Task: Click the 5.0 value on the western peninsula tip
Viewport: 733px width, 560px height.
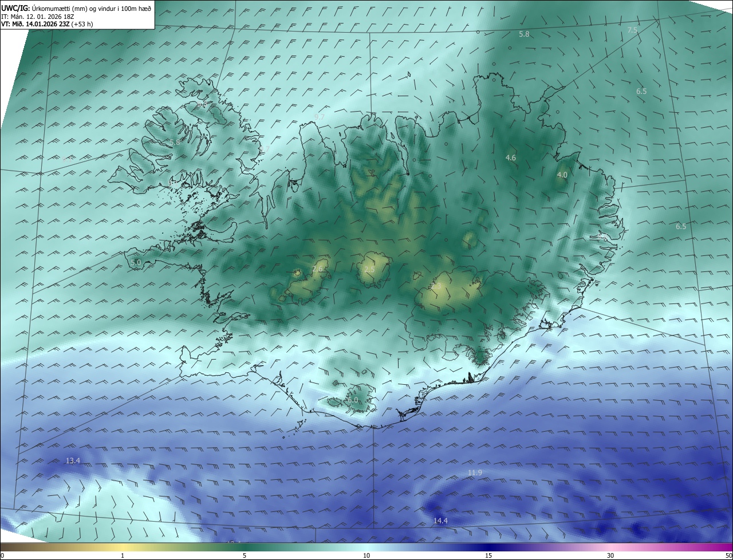Action: click(136, 262)
